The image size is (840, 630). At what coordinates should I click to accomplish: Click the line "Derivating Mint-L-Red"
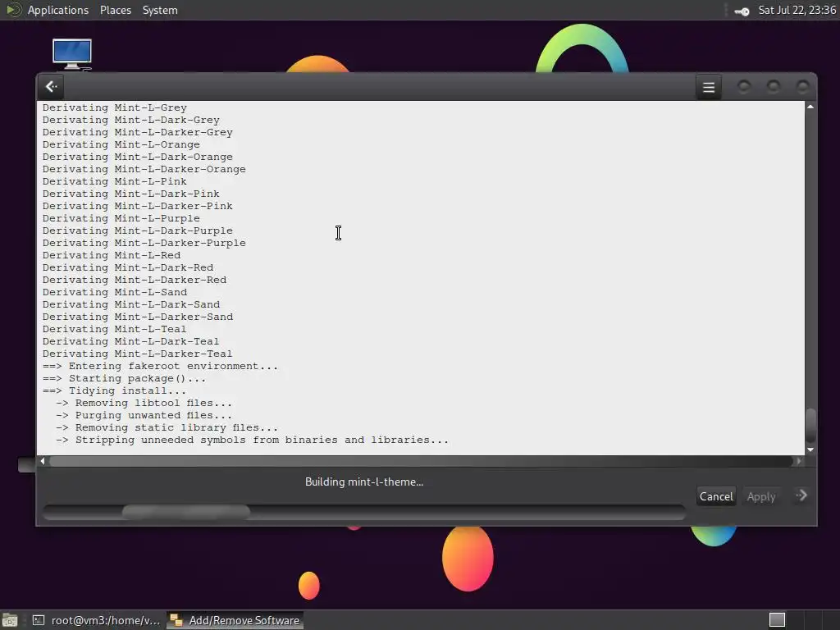pyautogui.click(x=112, y=256)
